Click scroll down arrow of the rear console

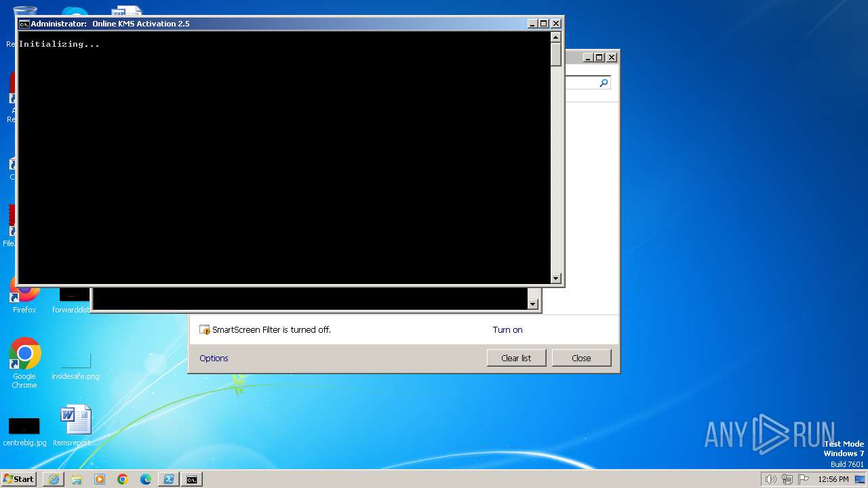coord(533,304)
